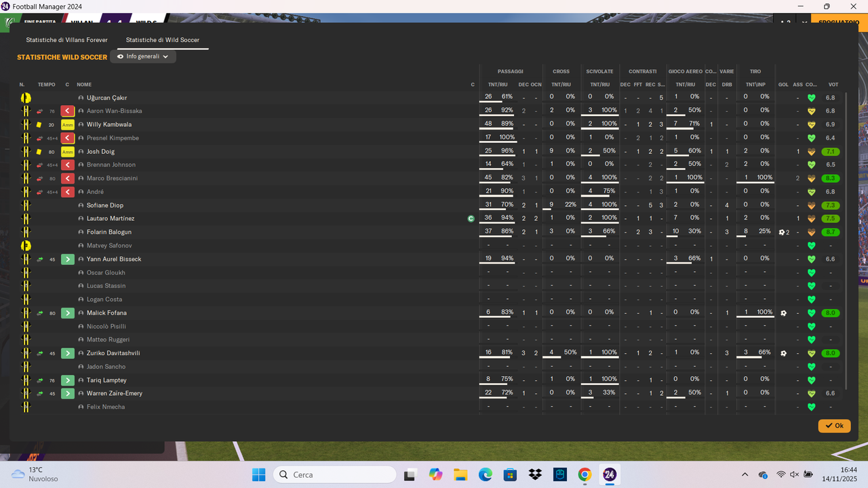Viewport: 868px width, 488px height.
Task: Open Josh Doig's player profile
Action: [100, 152]
